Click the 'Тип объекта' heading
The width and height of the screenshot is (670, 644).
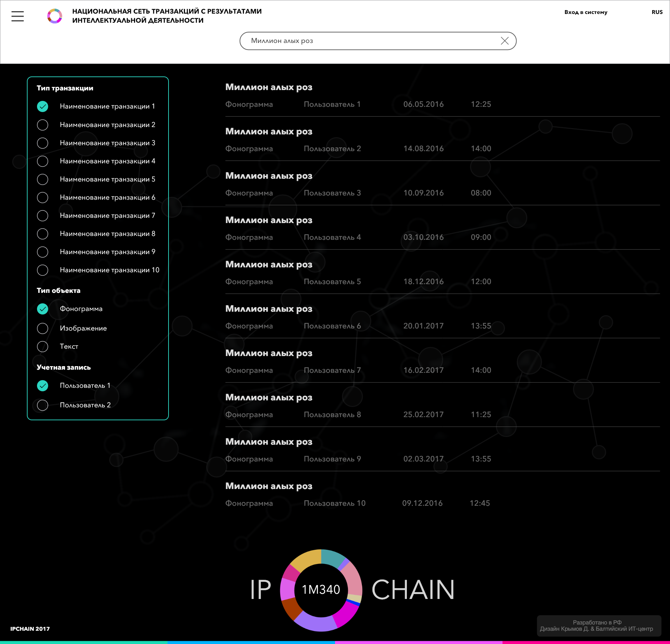pos(59,291)
